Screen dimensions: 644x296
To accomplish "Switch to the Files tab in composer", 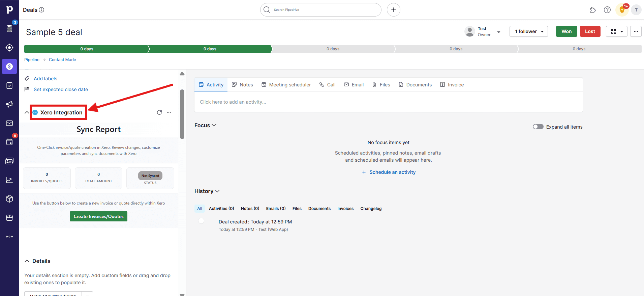I will point(381,85).
